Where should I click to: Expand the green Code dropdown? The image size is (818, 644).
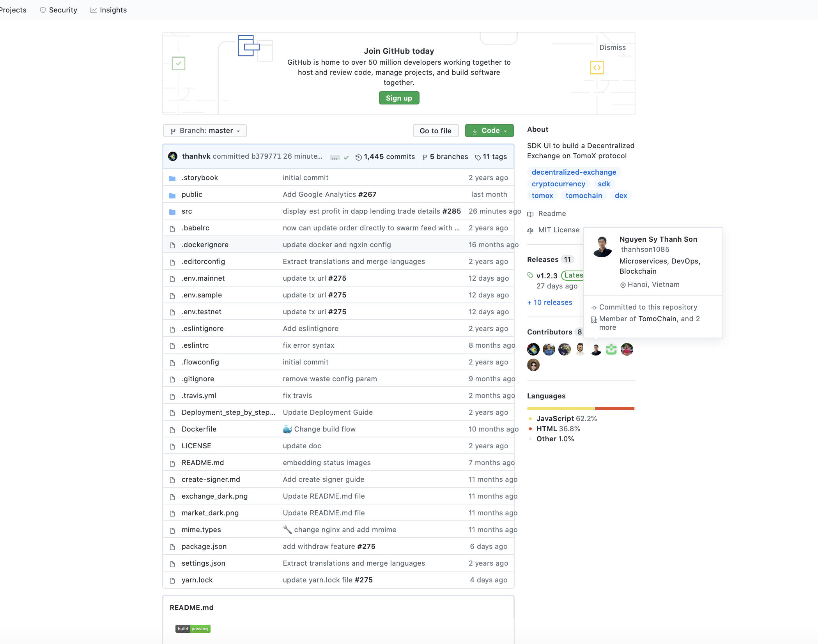pos(489,131)
